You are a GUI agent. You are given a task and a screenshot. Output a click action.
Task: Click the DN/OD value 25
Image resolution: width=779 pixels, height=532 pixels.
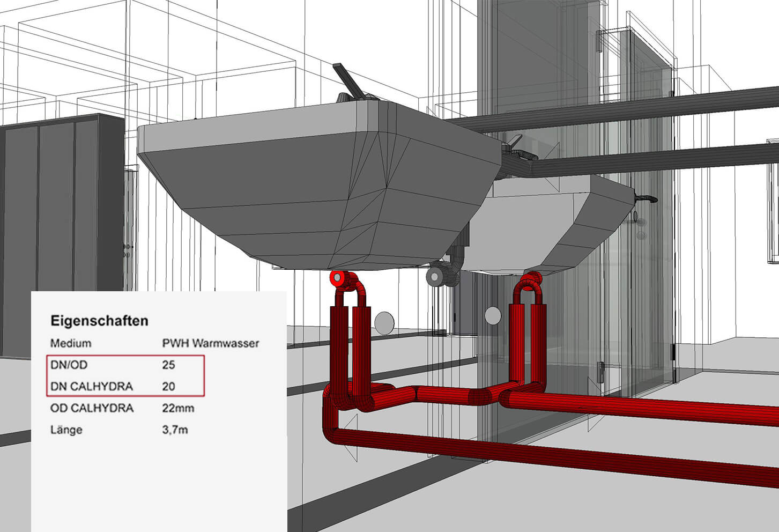tap(168, 365)
